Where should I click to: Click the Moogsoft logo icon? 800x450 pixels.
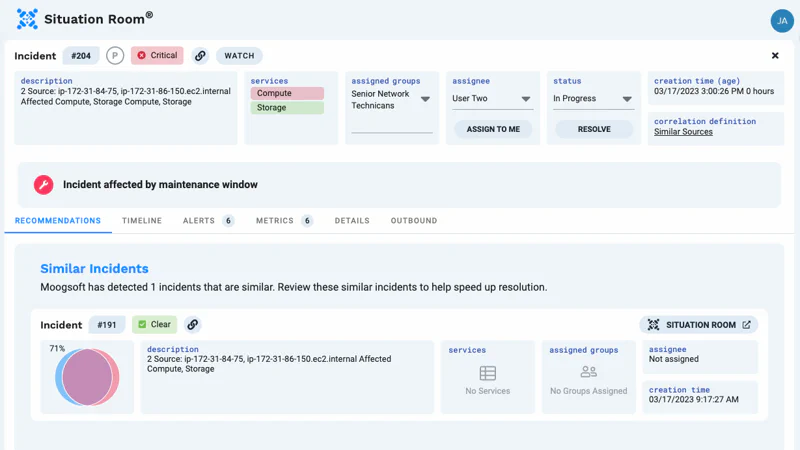click(27, 18)
